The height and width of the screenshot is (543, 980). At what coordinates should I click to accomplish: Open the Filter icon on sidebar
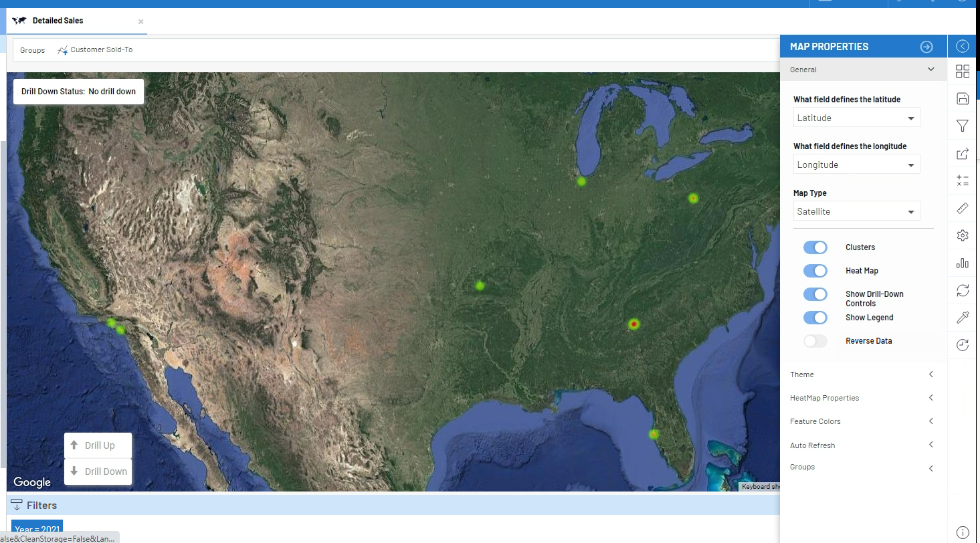point(962,126)
